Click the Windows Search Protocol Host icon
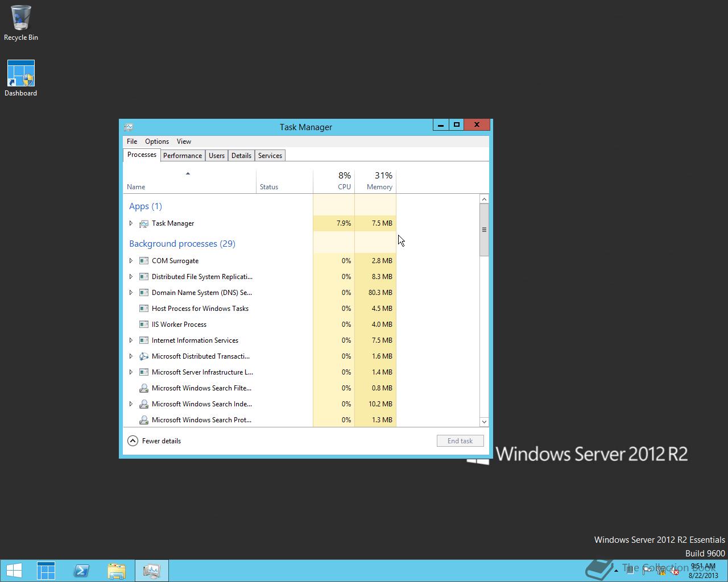Screen dimensions: 728x582 coord(144,420)
